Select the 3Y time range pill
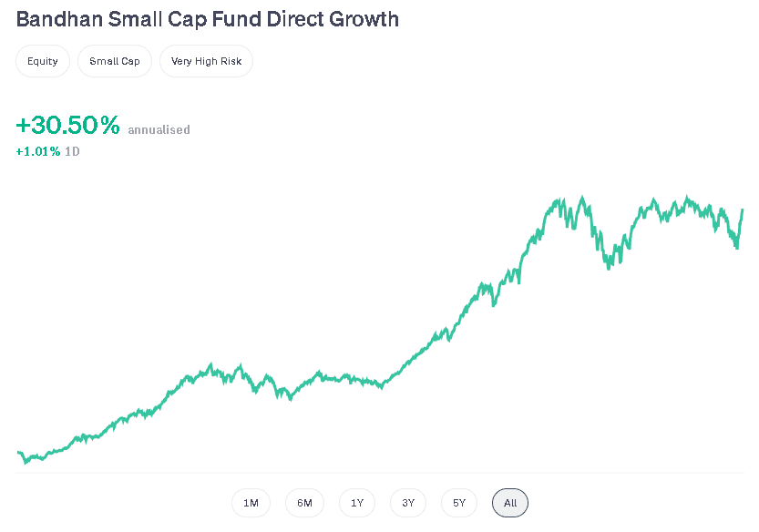This screenshot has height=532, width=759. pos(407,502)
